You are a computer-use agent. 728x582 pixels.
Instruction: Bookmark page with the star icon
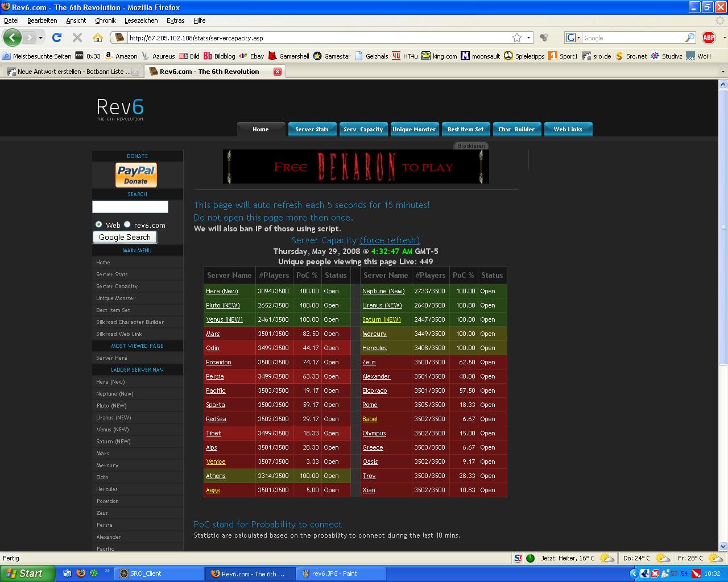pyautogui.click(x=516, y=38)
